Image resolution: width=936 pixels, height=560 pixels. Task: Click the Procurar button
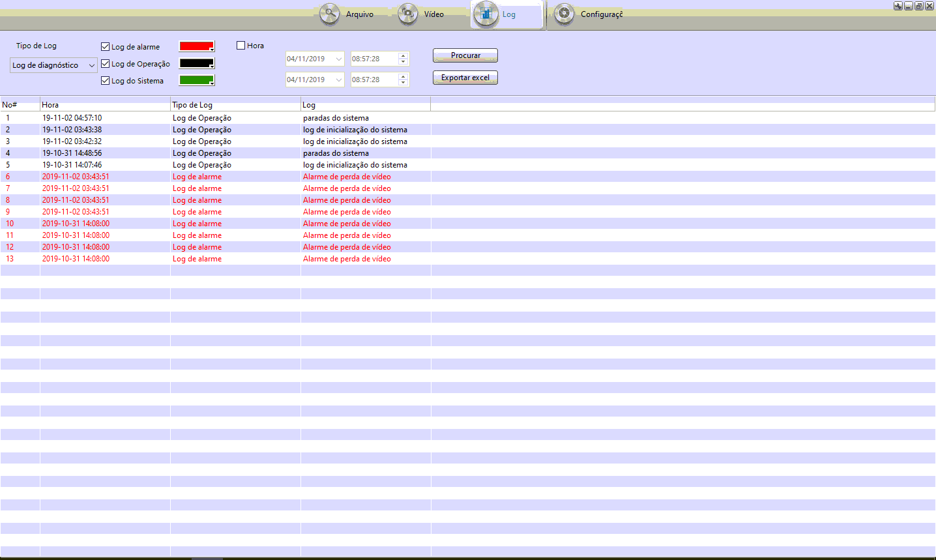click(465, 55)
